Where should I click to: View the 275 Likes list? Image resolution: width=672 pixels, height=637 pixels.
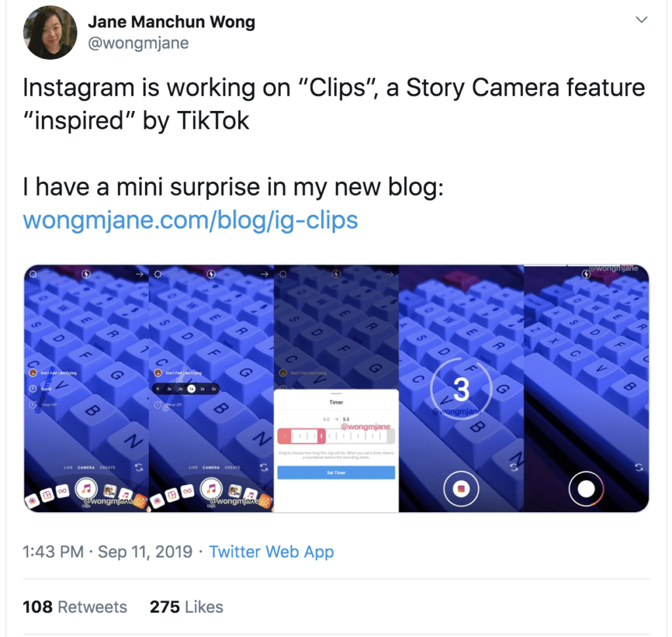186,607
